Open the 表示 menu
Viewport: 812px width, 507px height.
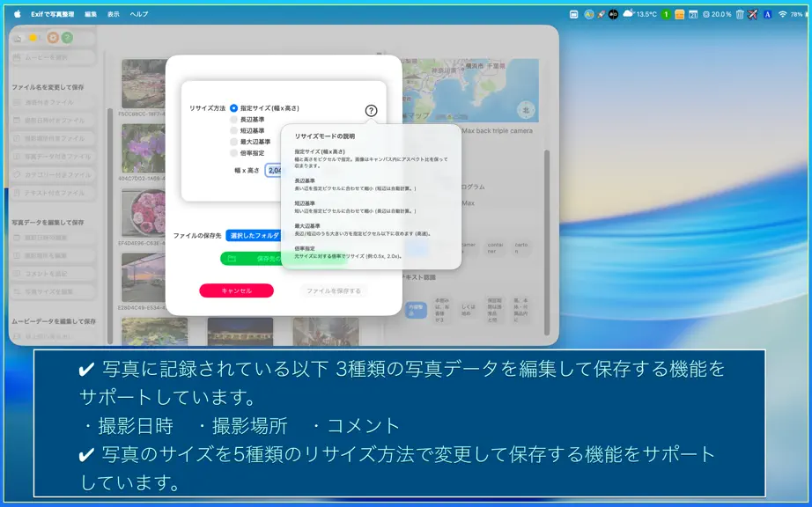point(114,14)
